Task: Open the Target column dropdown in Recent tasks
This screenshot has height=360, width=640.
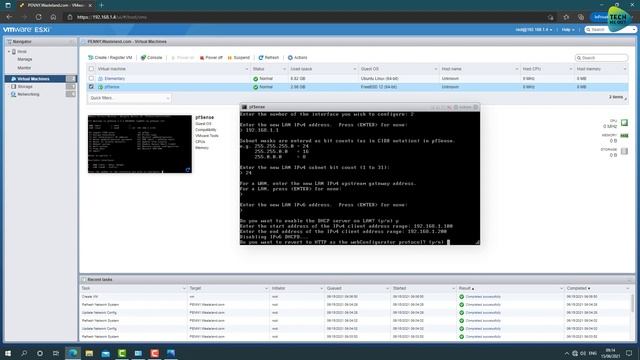Action: coord(266,289)
